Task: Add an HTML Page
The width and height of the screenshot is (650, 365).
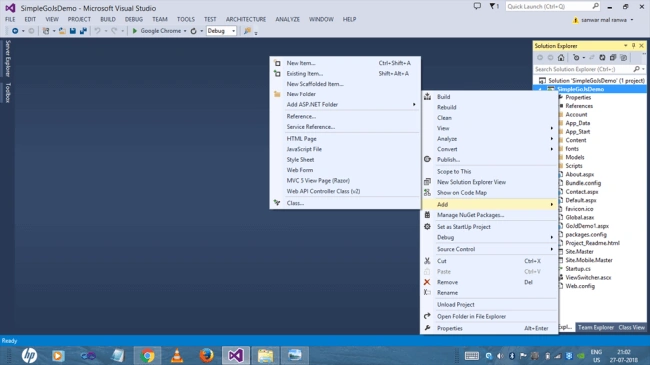Action: (345, 139)
